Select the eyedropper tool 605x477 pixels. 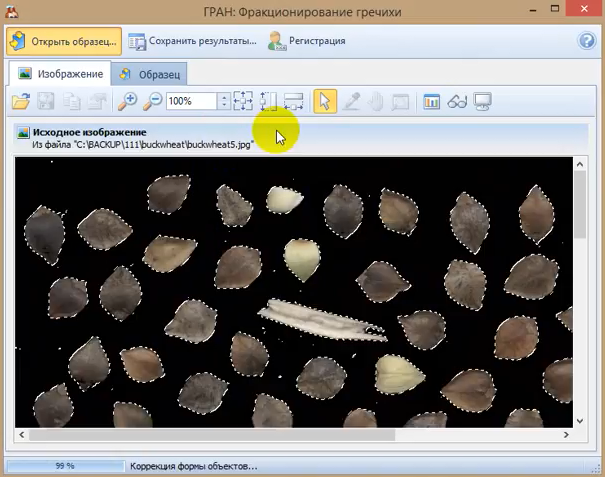point(351,101)
